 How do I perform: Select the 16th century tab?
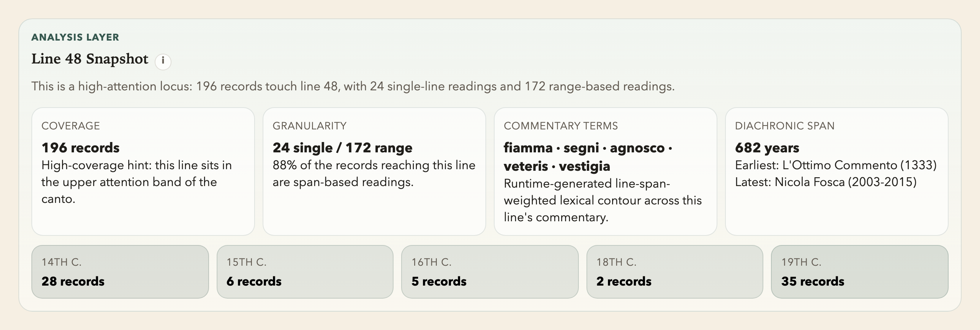(x=490, y=272)
